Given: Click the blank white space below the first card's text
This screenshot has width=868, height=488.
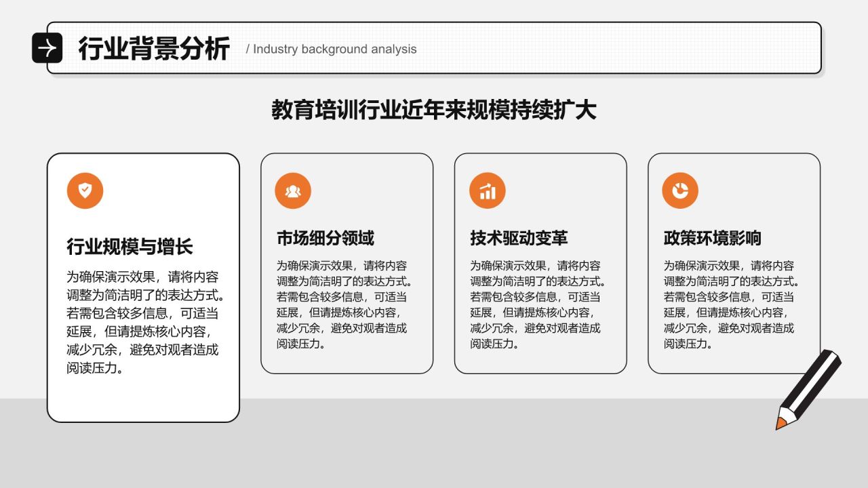Looking at the screenshot, I should [143, 400].
